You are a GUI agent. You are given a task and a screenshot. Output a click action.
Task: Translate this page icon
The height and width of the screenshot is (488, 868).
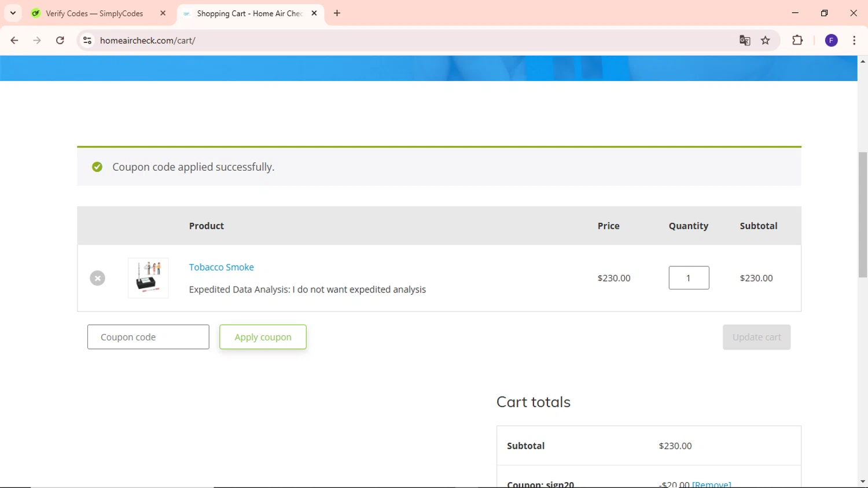[745, 41]
